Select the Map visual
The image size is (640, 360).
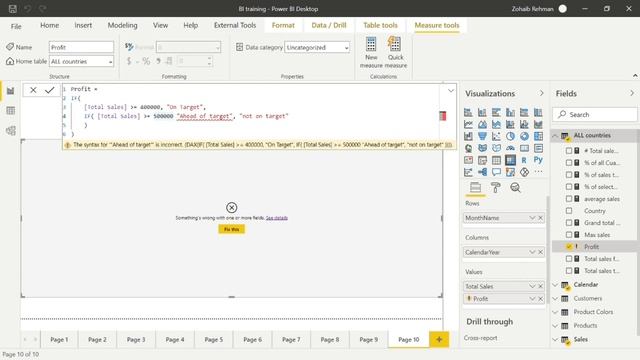468,148
